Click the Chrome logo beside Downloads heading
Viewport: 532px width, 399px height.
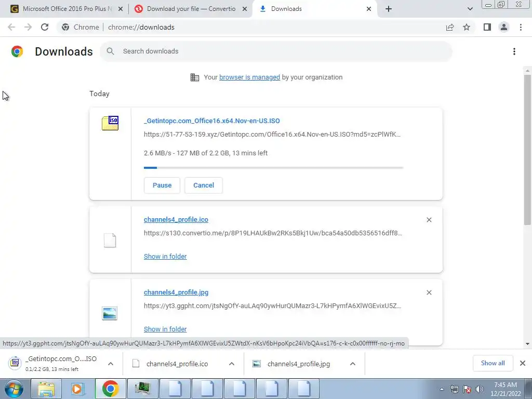[x=17, y=51]
